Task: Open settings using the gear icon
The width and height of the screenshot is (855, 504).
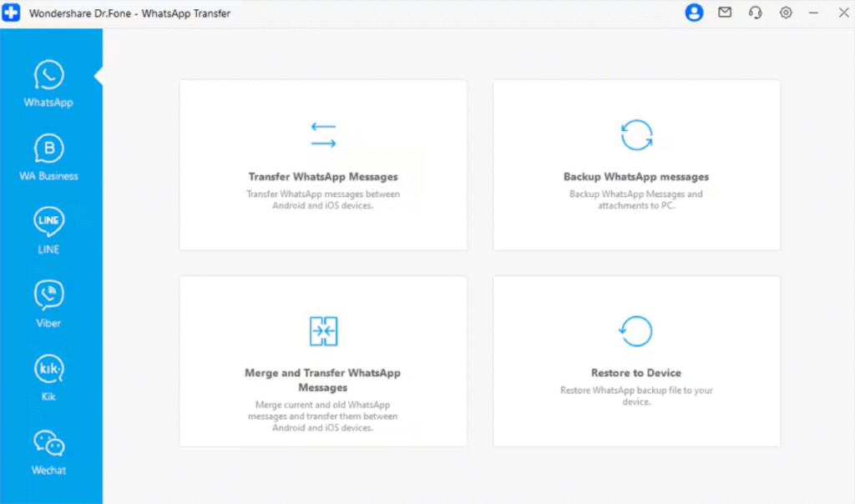Action: coord(785,13)
